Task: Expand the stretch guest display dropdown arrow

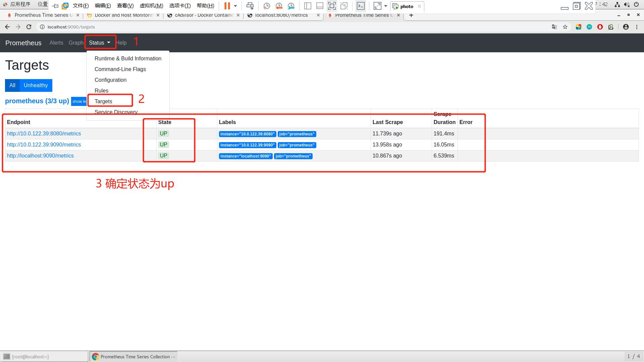Action: tap(386, 6)
